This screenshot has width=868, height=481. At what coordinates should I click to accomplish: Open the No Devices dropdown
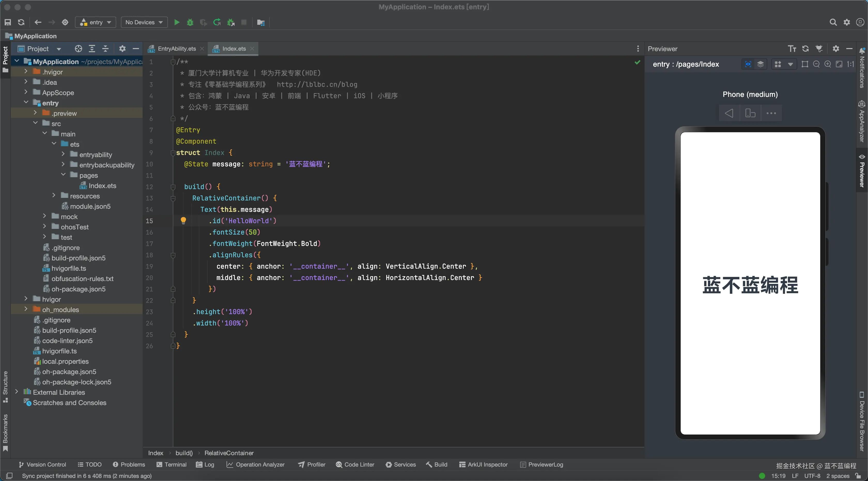tap(144, 22)
